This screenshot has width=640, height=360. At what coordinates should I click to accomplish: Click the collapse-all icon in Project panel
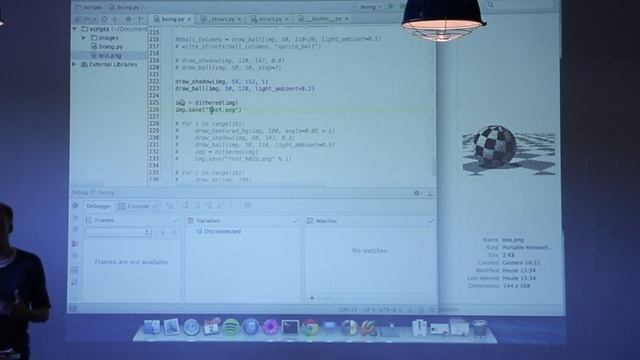point(115,19)
